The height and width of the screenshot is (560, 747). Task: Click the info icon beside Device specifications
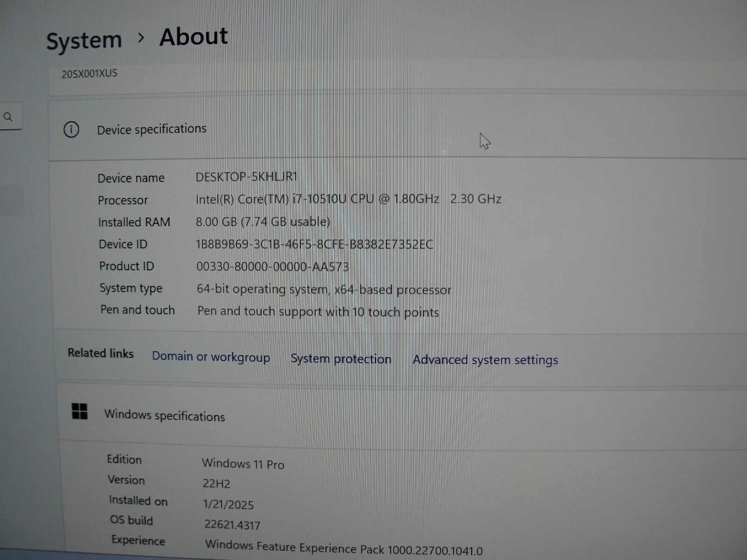pyautogui.click(x=71, y=130)
